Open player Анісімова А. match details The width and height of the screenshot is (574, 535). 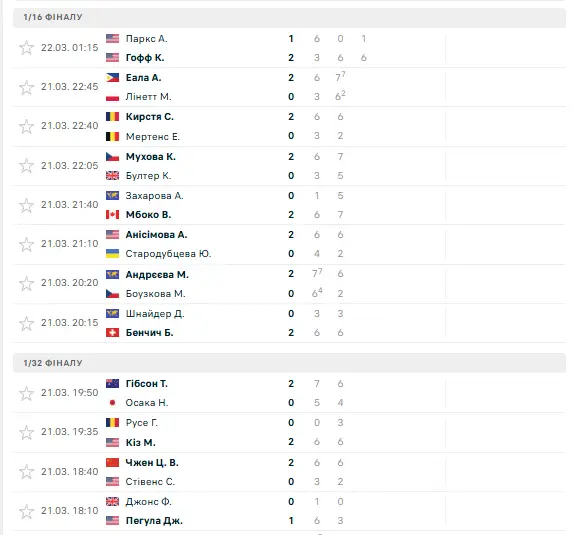pos(156,235)
